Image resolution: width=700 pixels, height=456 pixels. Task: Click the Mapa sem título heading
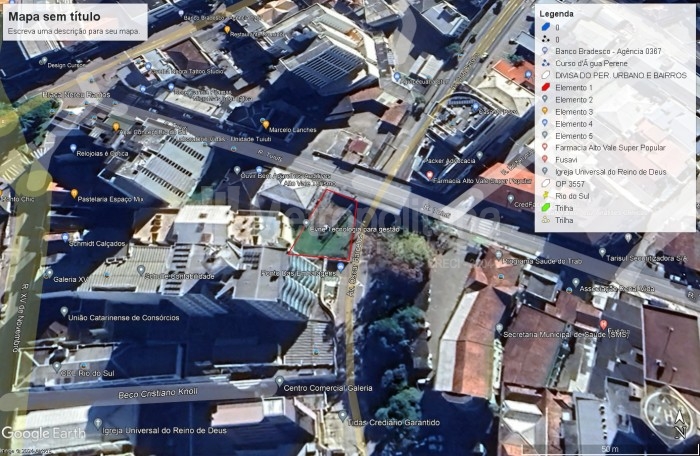point(54,17)
